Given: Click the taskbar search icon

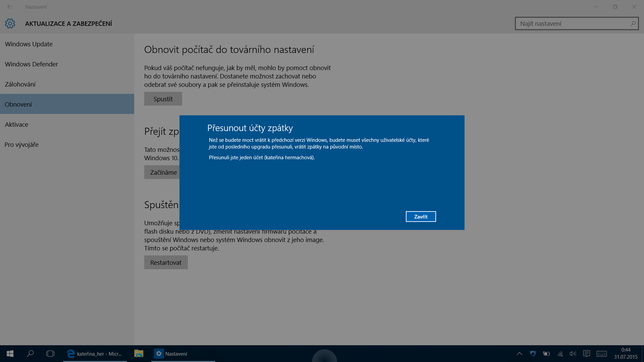Looking at the screenshot, I should (30, 354).
